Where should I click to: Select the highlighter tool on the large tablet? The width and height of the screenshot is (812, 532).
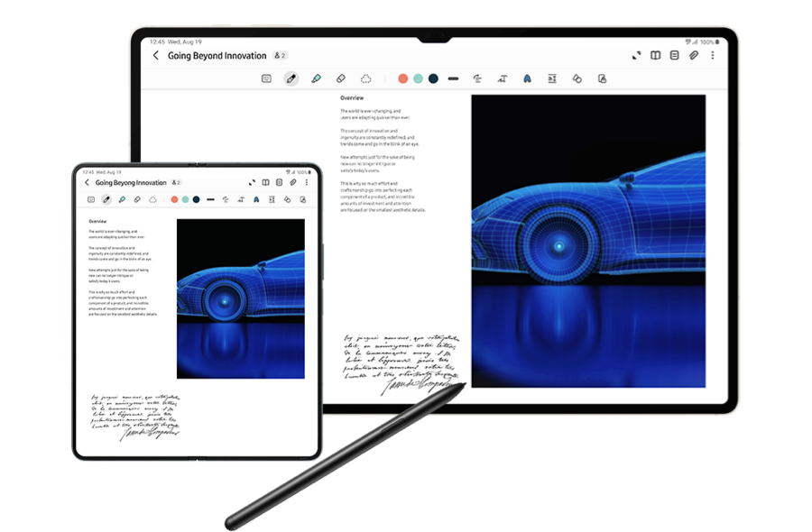click(x=317, y=79)
